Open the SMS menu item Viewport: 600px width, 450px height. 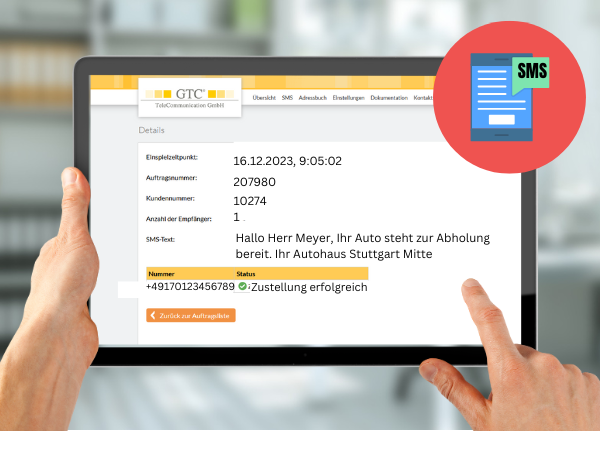[x=287, y=98]
